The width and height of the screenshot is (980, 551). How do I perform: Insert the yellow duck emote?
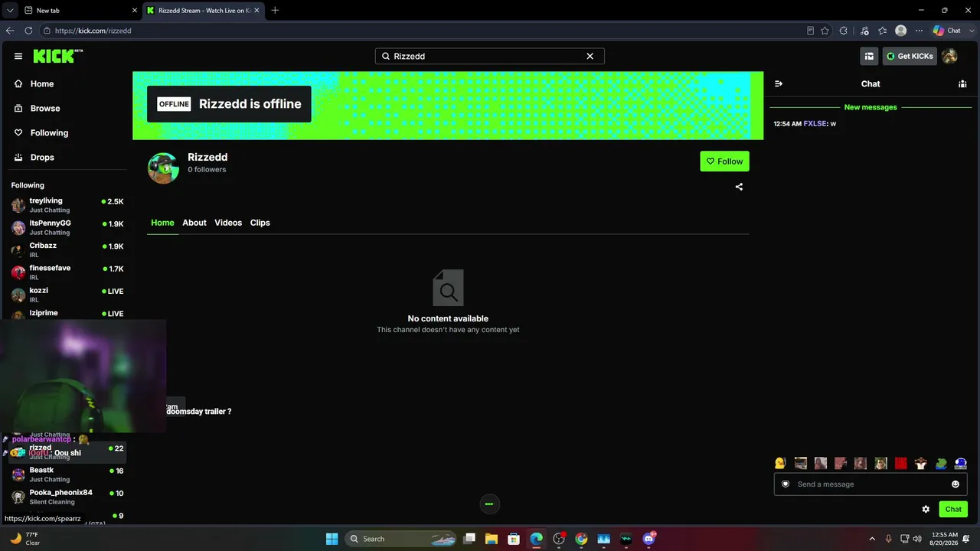point(780,463)
